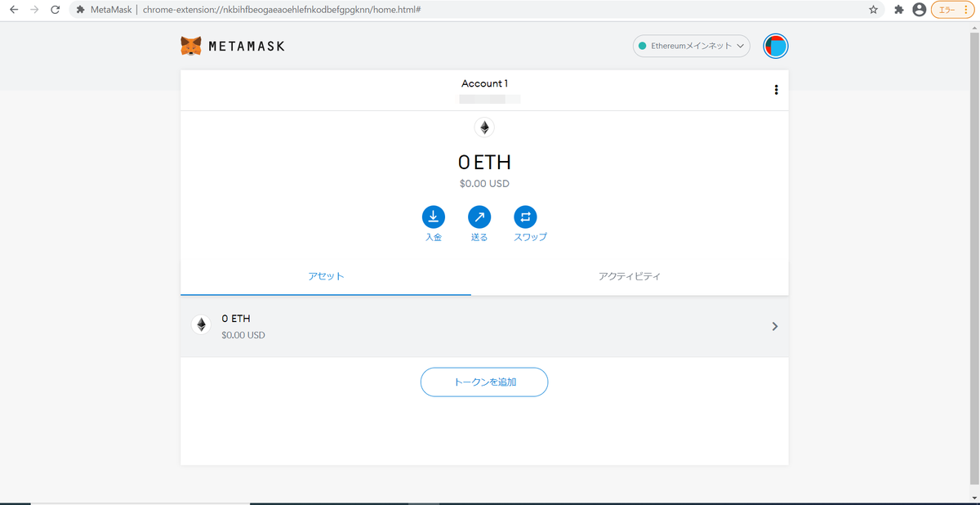Image resolution: width=980 pixels, height=505 pixels.
Task: Open the Ethereumメインネット network dropdown
Action: (692, 47)
